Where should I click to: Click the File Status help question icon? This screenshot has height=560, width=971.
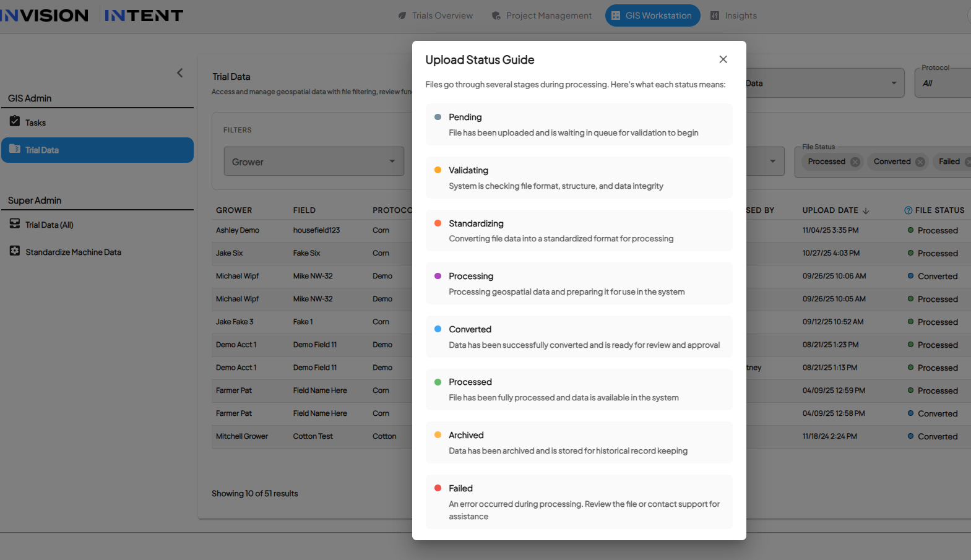click(908, 210)
